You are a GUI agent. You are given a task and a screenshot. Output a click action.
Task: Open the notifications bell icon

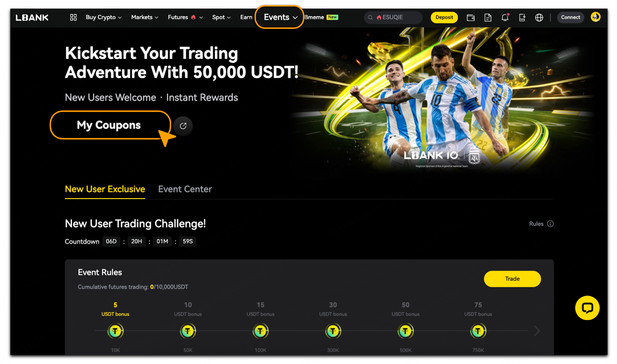(505, 17)
